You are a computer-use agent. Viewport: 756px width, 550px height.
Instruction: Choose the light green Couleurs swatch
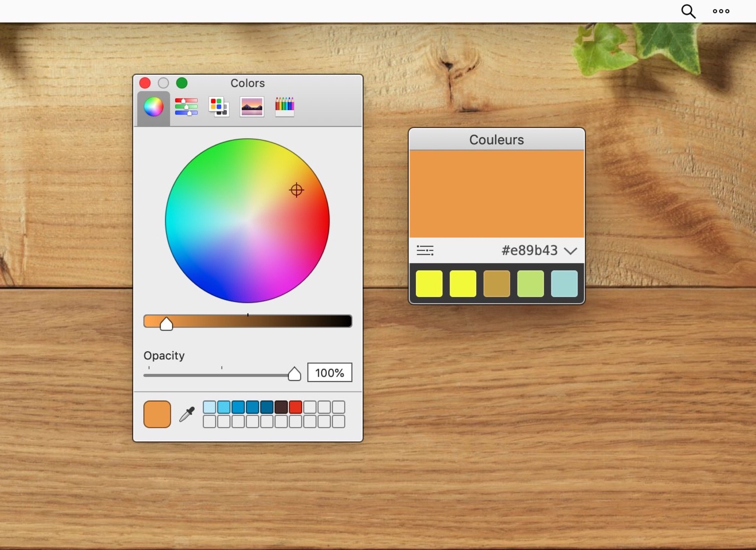[x=530, y=284]
